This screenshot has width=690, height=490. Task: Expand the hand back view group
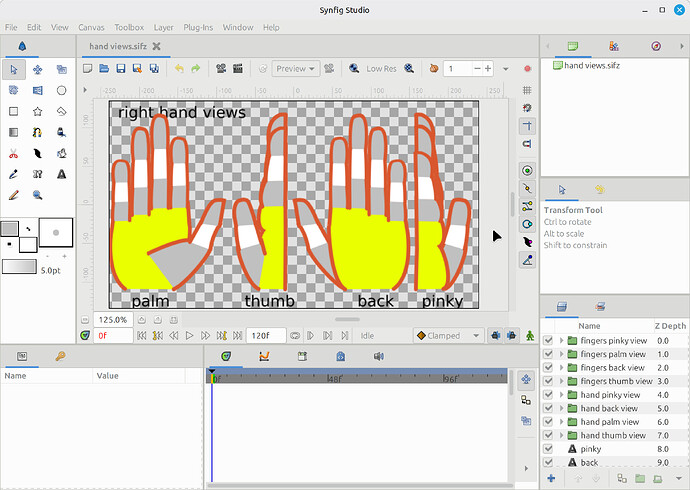[x=562, y=408]
